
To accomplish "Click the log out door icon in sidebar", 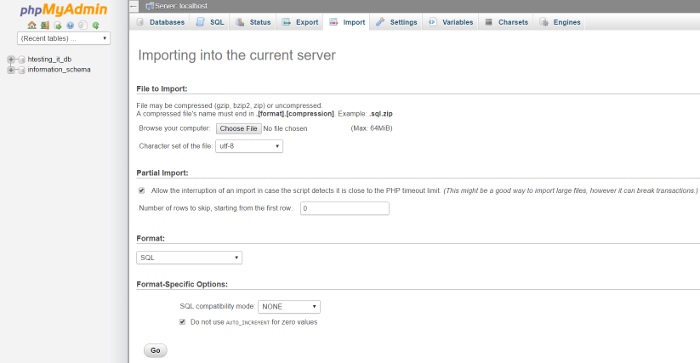I will coord(45,25).
